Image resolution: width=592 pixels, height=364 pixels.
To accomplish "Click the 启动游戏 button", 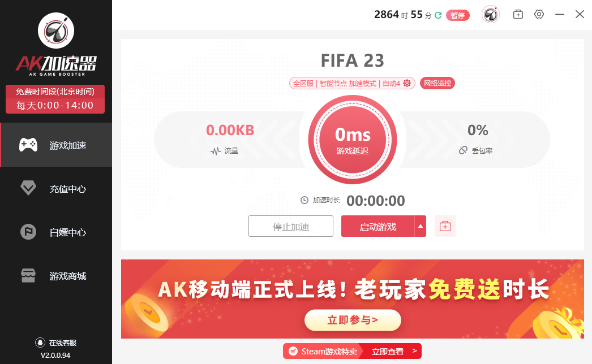I will [x=378, y=226].
